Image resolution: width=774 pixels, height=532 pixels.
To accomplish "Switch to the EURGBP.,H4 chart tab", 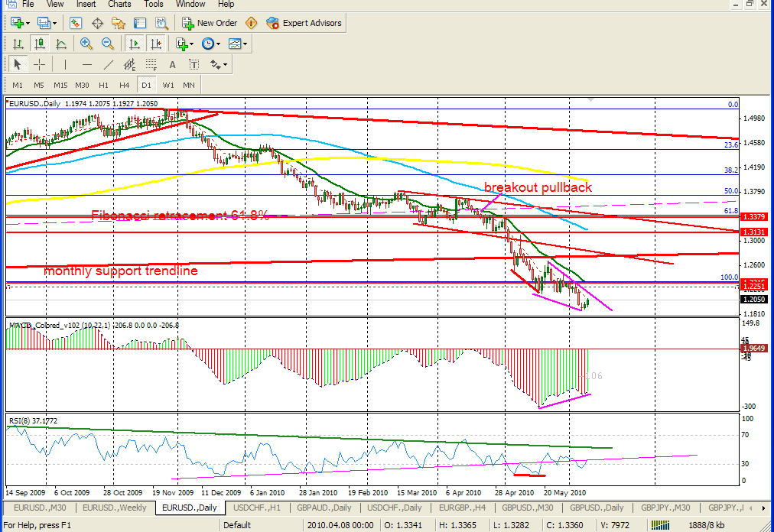I will pos(463,508).
